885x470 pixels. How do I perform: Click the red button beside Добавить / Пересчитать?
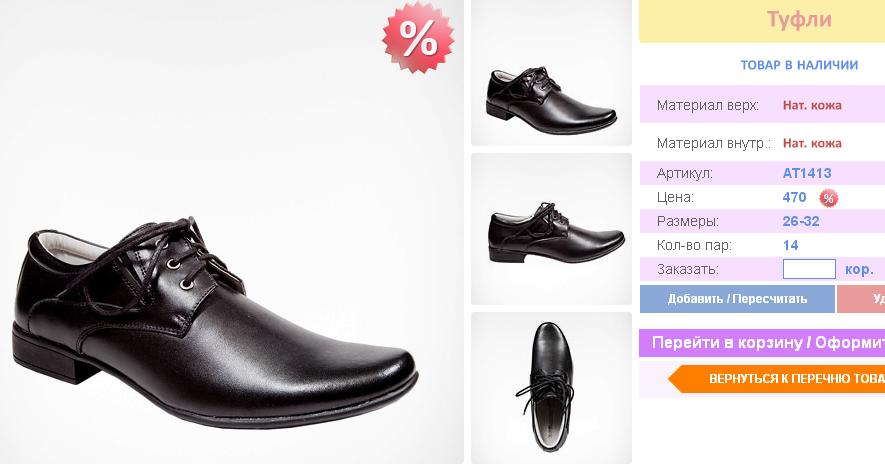862,299
